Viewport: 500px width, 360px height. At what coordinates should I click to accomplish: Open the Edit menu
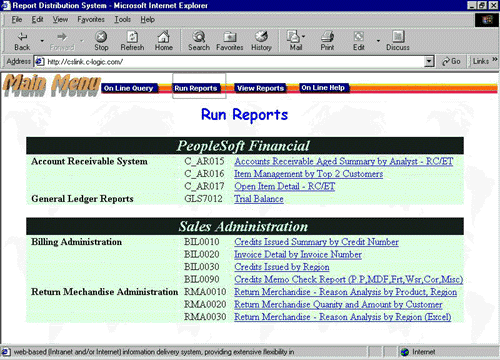click(x=37, y=20)
